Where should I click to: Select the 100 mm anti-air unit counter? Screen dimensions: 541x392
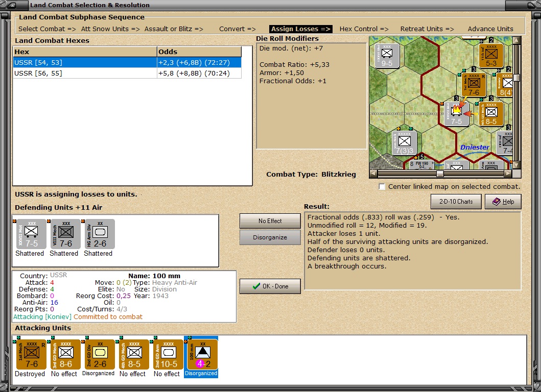[201, 355]
